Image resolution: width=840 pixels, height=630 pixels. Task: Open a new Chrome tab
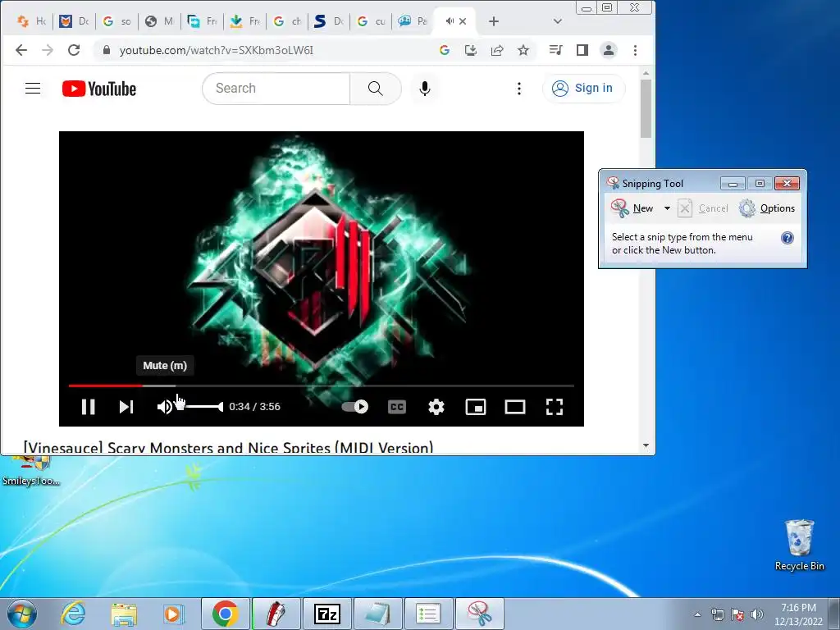[x=493, y=21]
